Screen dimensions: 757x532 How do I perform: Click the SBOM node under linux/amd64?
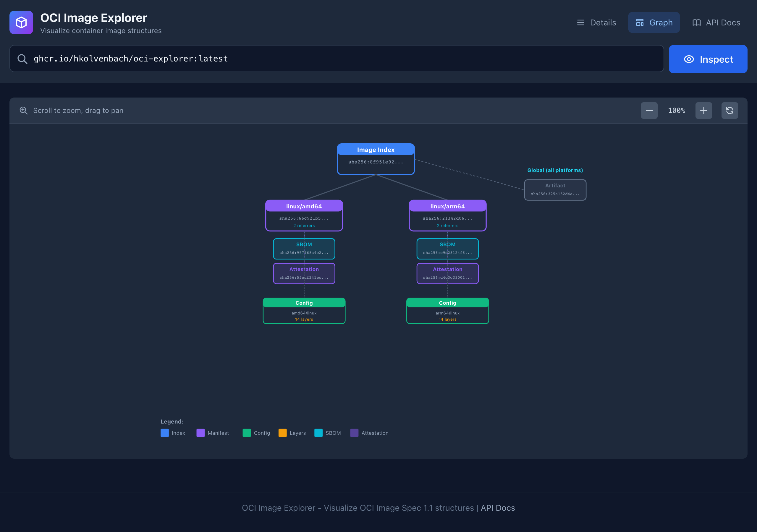coord(304,249)
